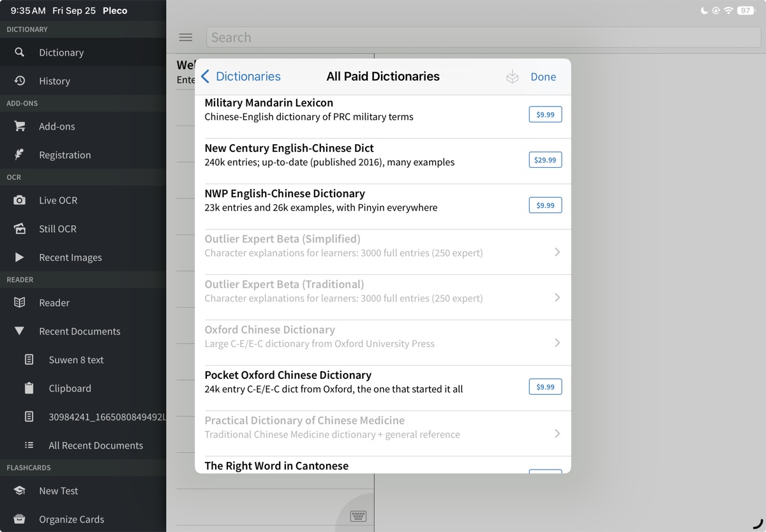Tap the Wi-Fi status icon

pos(728,11)
